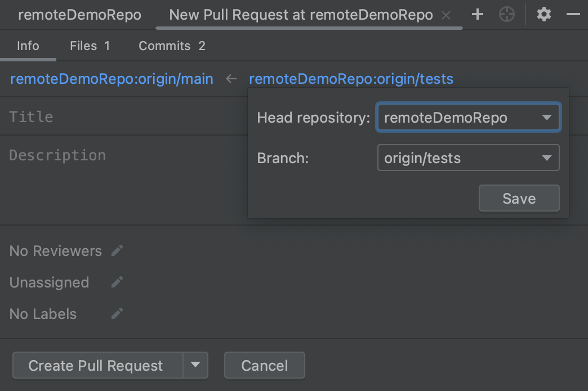Open the Branch origin/tests dropdown

[x=546, y=158]
